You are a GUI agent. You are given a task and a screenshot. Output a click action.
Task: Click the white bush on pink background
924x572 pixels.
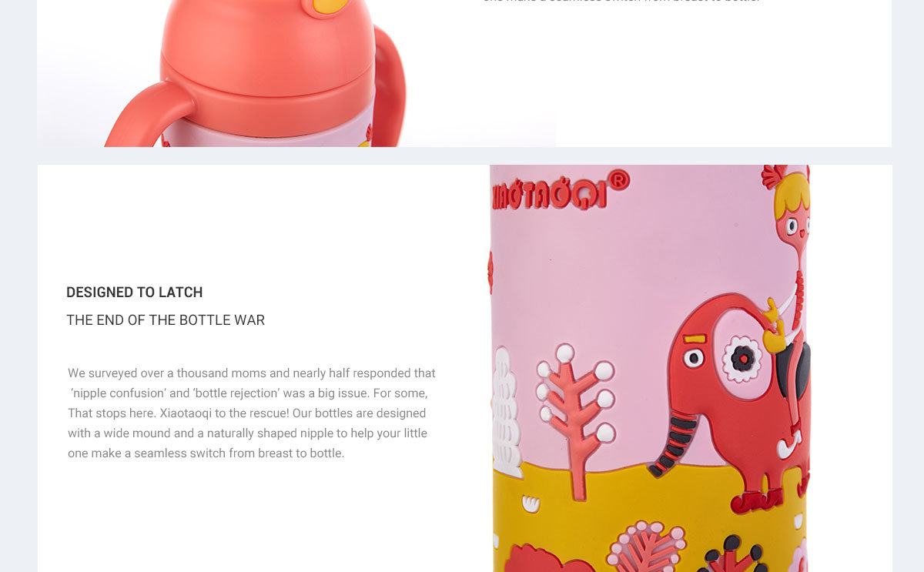(507, 413)
